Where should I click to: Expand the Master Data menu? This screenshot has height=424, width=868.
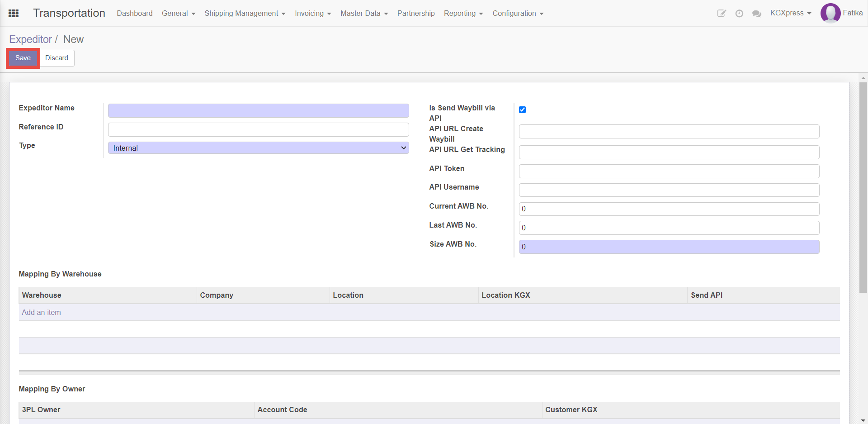coord(364,13)
